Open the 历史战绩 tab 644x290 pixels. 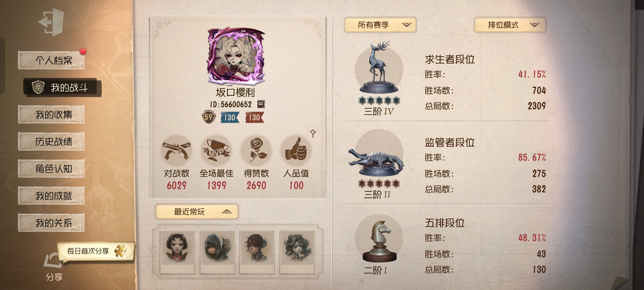51,142
